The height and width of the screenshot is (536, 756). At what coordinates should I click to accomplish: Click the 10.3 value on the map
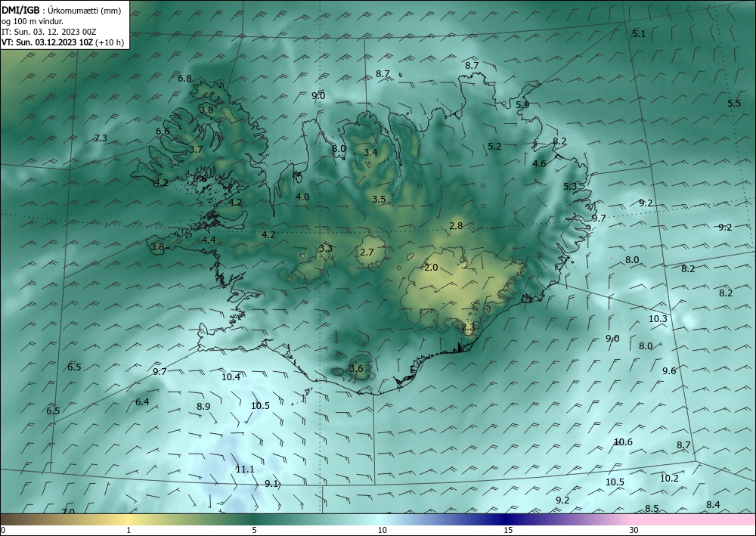tap(658, 319)
